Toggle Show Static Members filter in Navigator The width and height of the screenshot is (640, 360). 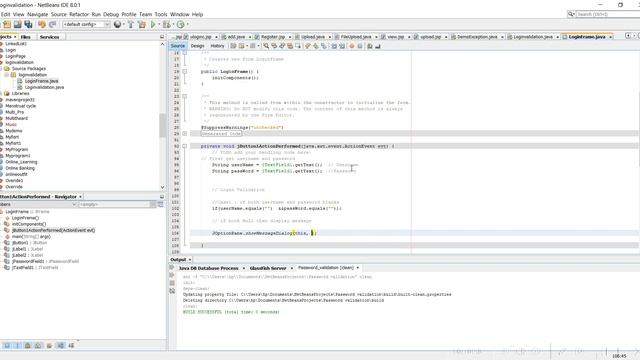(28, 345)
